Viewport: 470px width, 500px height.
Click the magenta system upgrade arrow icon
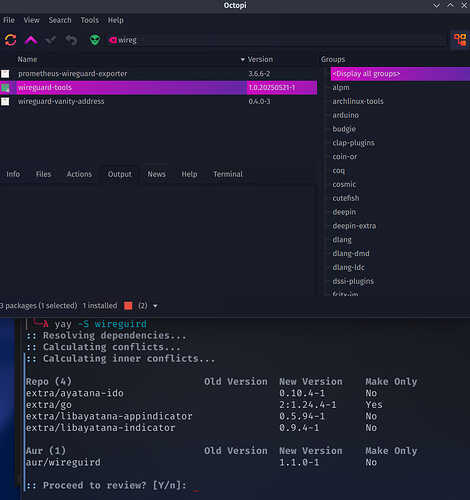tap(31, 40)
